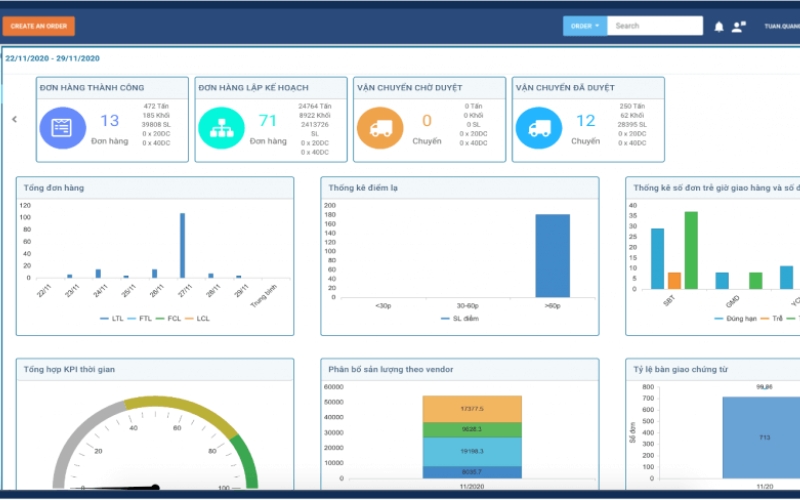Open the TUAN.QUANG user menu
The image size is (800, 500).
click(782, 26)
